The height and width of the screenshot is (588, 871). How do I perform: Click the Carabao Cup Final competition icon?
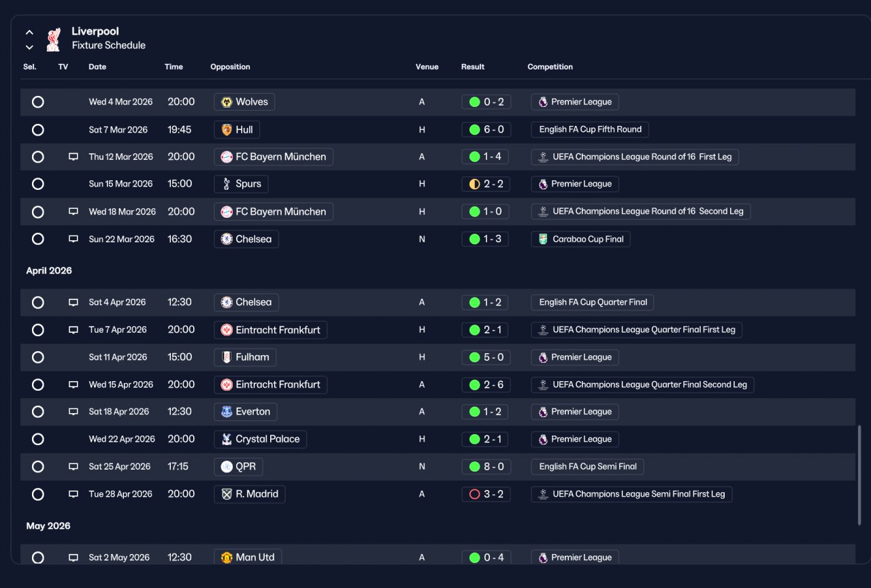542,239
